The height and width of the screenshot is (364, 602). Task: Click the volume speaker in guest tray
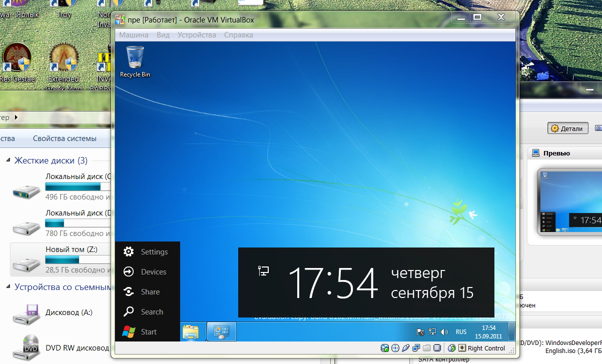[444, 332]
